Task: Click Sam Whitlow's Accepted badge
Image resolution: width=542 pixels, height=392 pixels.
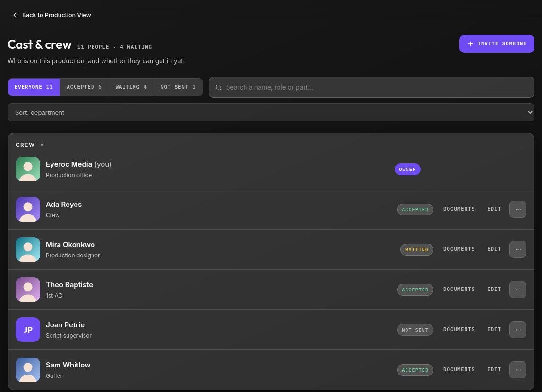Action: click(x=415, y=370)
